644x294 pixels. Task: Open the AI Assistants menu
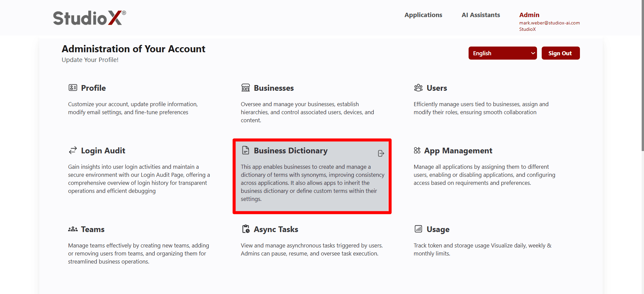pyautogui.click(x=481, y=15)
